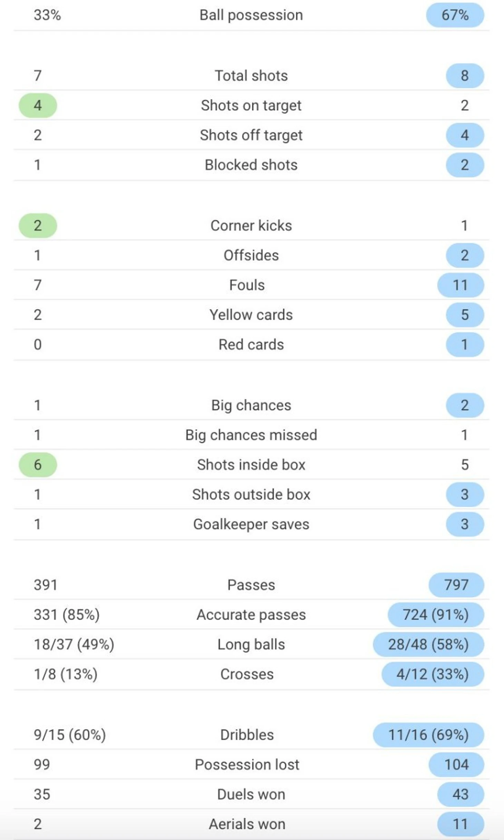Tap the blue 11 Fouls badge

460,285
